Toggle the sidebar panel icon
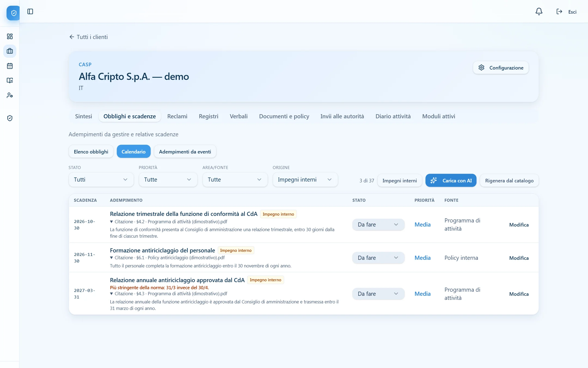 coord(30,11)
